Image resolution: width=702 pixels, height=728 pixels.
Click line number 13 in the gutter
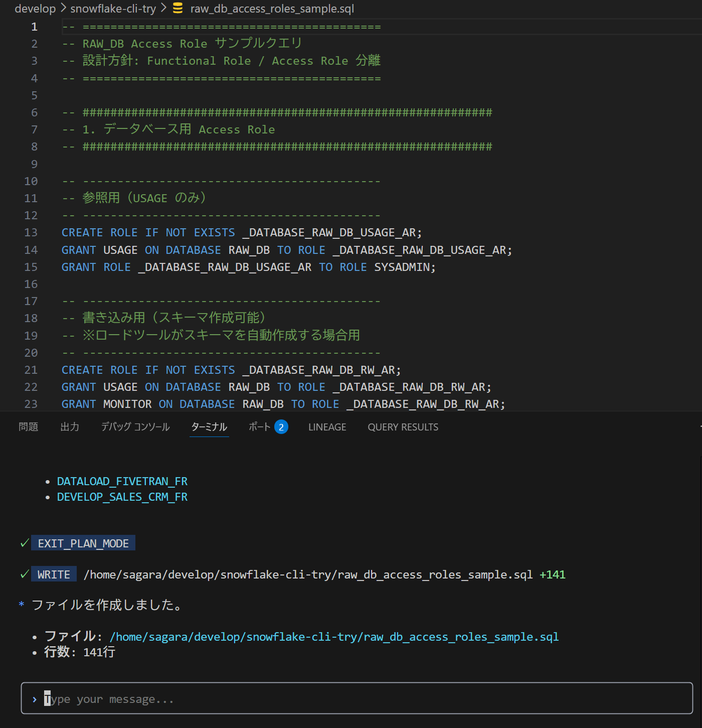pyautogui.click(x=31, y=233)
